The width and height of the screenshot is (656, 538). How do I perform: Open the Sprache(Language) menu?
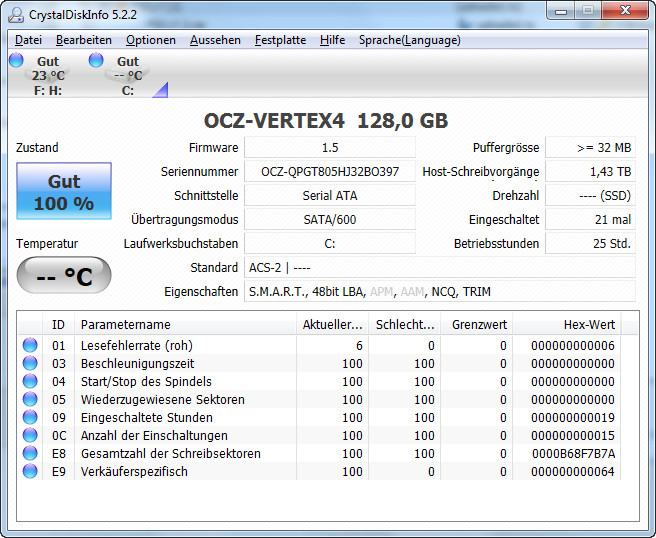point(410,40)
